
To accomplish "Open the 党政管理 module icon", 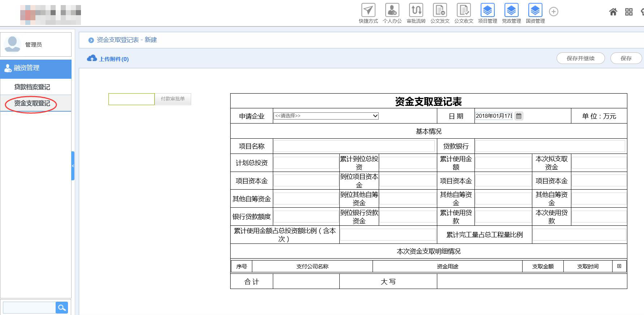I will click(511, 10).
